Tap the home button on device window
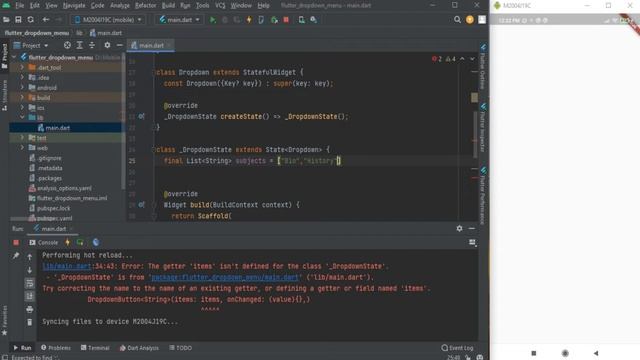640x360 pixels. click(565, 353)
